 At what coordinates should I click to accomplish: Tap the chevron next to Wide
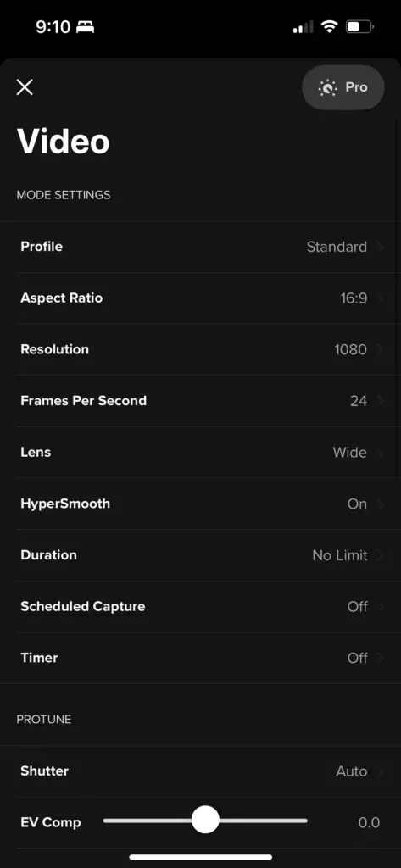point(381,453)
